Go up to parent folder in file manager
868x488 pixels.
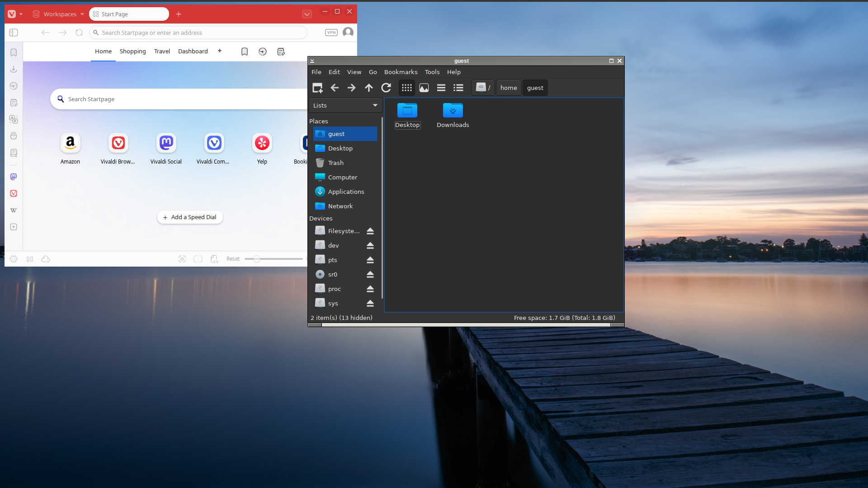pyautogui.click(x=369, y=88)
